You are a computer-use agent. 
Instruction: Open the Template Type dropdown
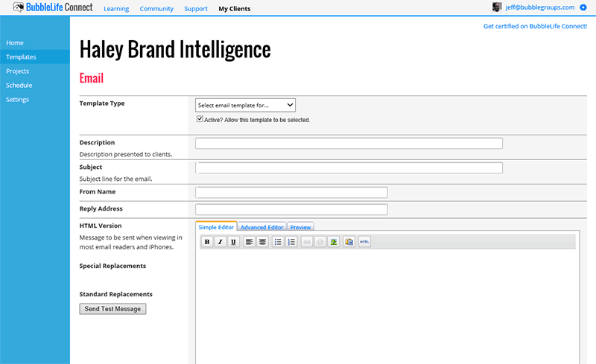pos(245,105)
